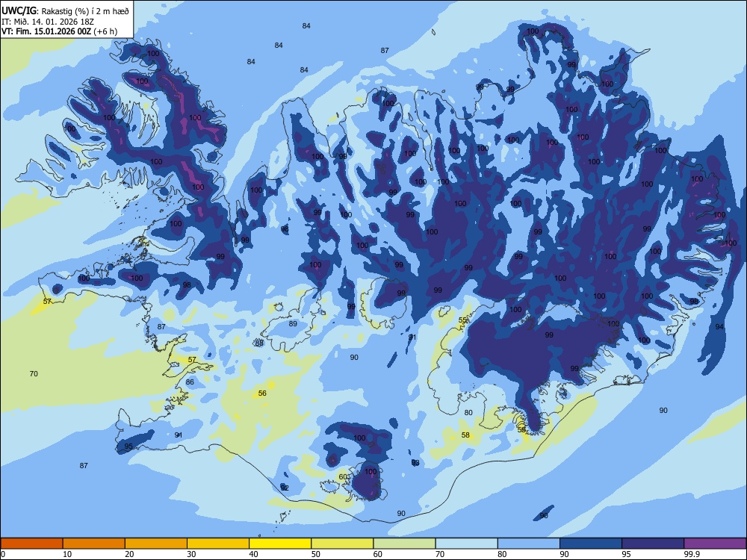Select the dark blue 90–95 legend swatch
Screen dimensions: 747x560
tap(591, 544)
